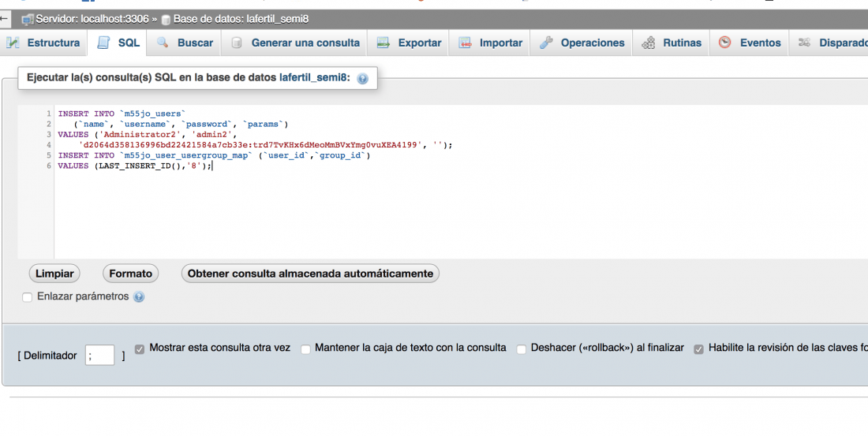Collapse navigation panel arrow icon
Screen dimensions: 868x436
point(4,19)
